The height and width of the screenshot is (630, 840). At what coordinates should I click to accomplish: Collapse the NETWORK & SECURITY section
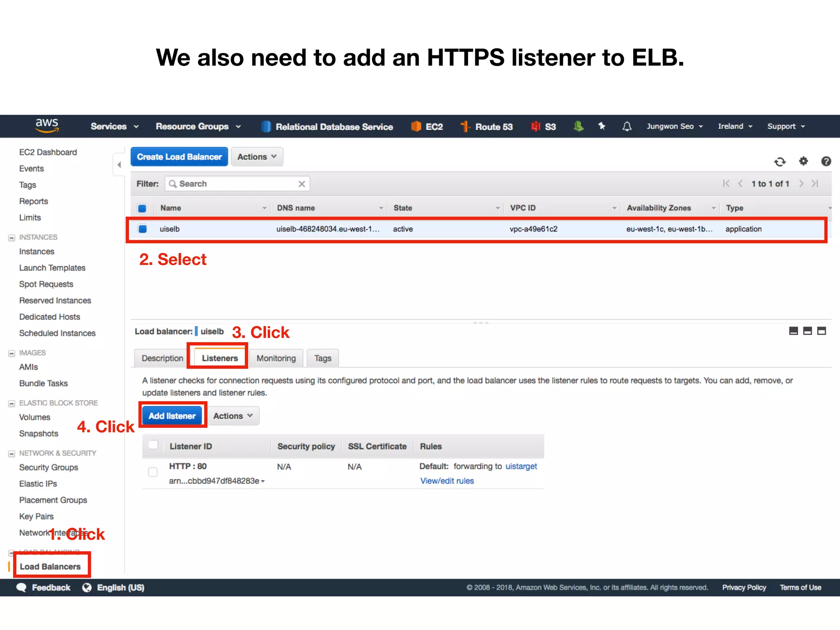[x=11, y=454]
